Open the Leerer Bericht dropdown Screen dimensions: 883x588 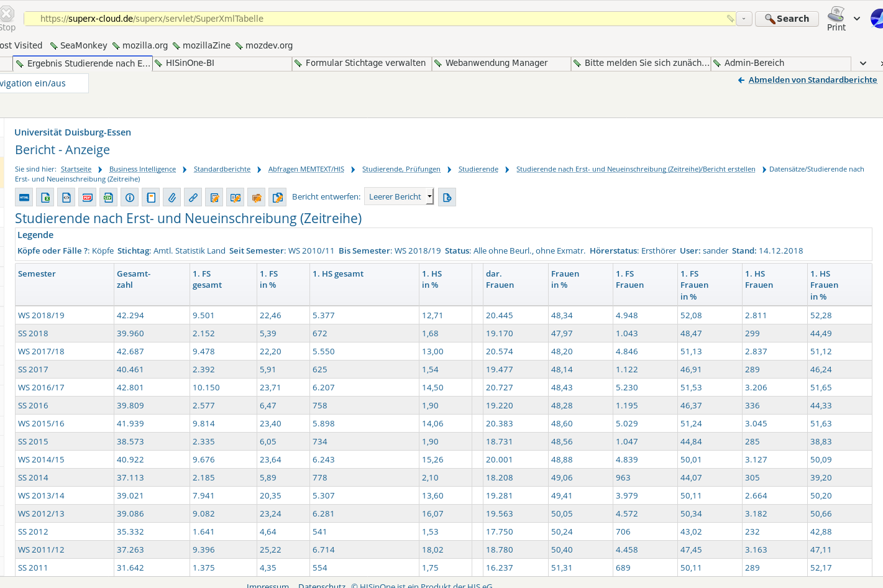coord(399,197)
